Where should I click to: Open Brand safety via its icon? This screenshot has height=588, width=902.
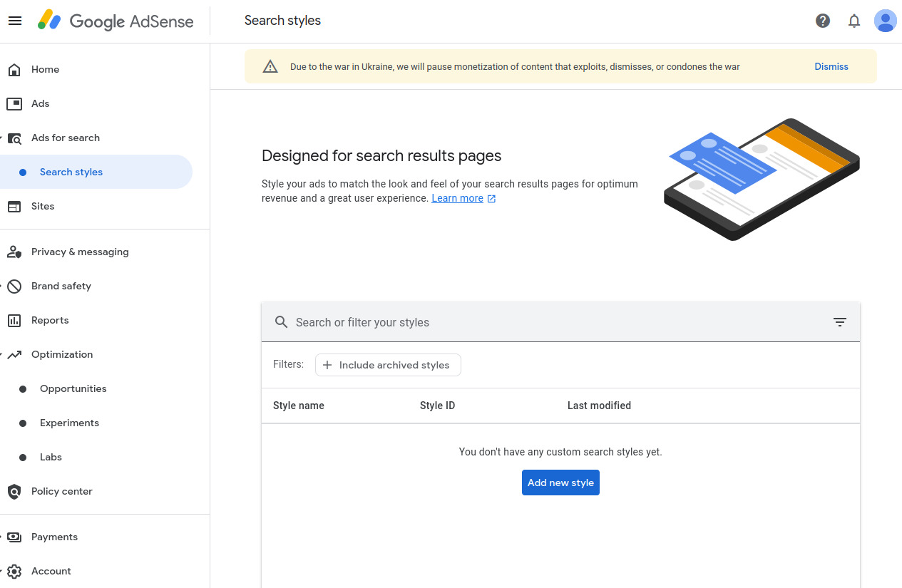click(14, 286)
